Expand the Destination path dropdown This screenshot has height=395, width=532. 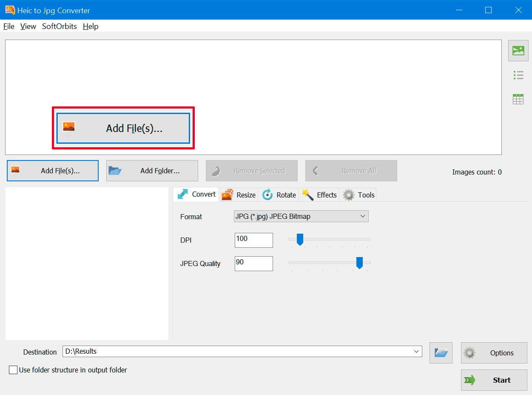click(416, 351)
